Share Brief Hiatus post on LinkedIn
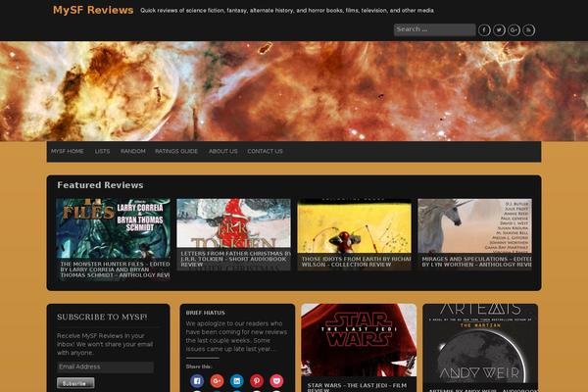The width and height of the screenshot is (588, 392). 236,381
